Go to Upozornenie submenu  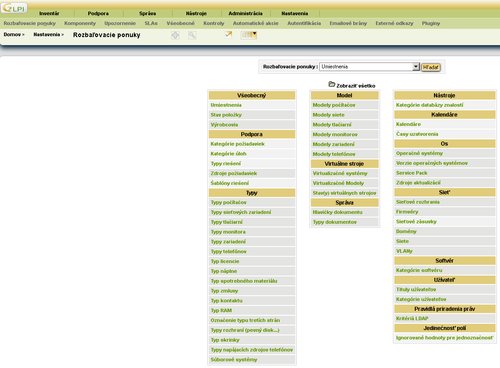click(120, 23)
